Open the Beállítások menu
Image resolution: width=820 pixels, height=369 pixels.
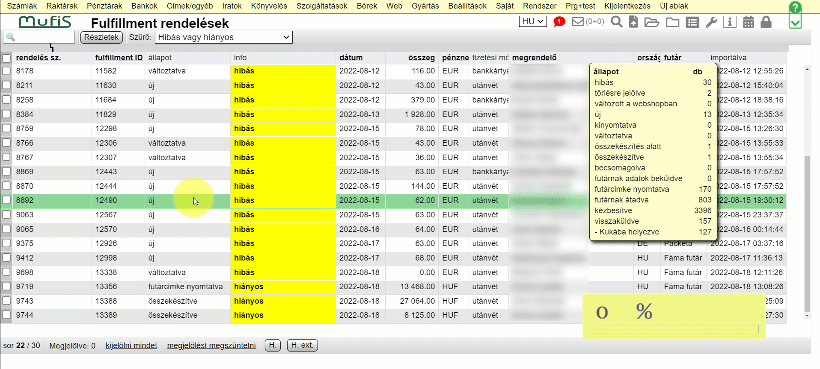tap(466, 6)
